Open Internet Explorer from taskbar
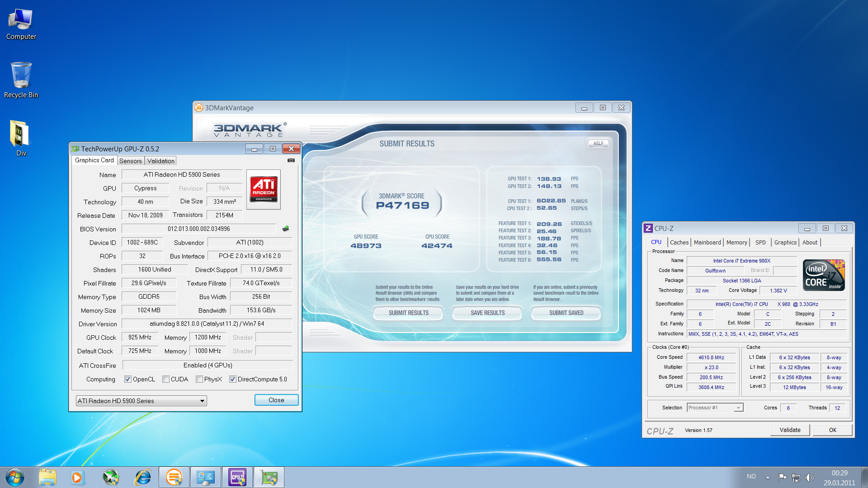The height and width of the screenshot is (488, 868). point(143,477)
